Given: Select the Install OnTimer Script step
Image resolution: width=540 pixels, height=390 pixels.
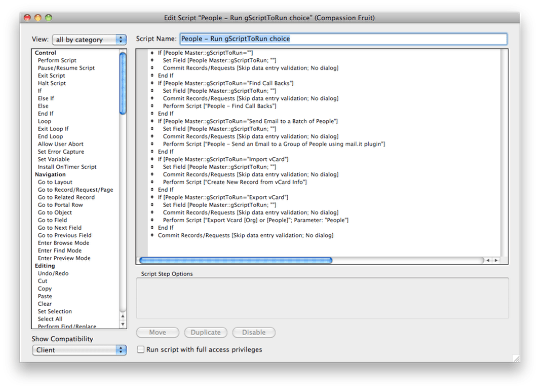Looking at the screenshot, I should pos(67,167).
